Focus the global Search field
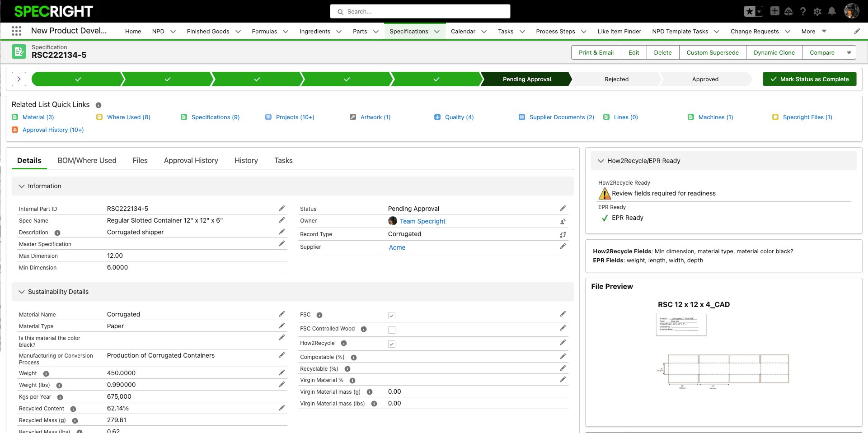This screenshot has height=433, width=868. (x=420, y=11)
